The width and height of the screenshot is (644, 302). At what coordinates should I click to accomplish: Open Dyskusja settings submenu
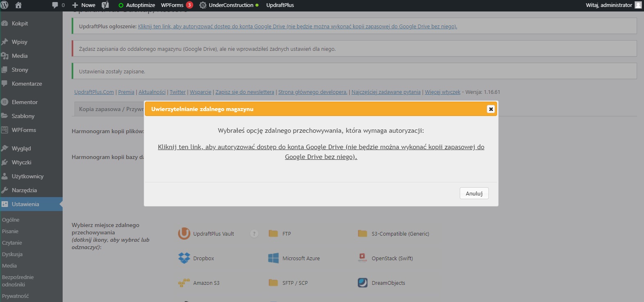point(12,254)
